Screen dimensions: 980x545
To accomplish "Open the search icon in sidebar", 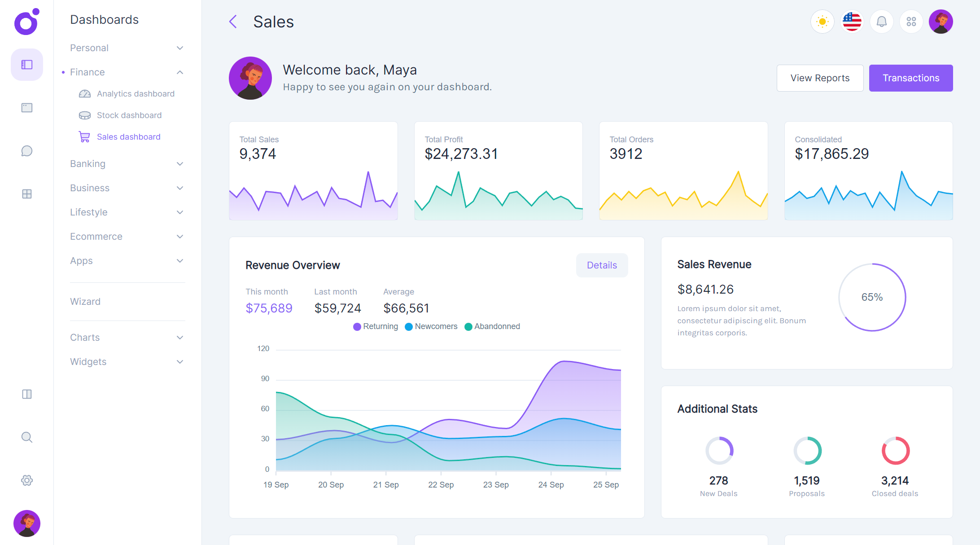I will (26, 437).
